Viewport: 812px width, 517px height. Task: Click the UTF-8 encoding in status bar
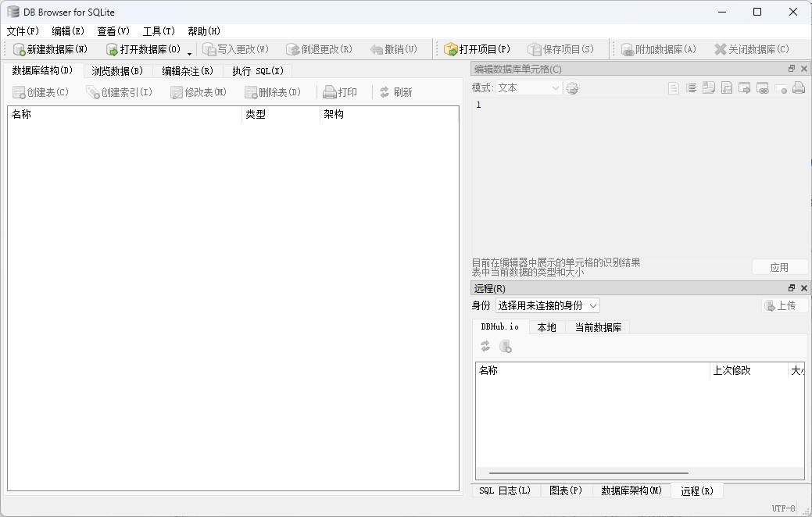pyautogui.click(x=783, y=508)
